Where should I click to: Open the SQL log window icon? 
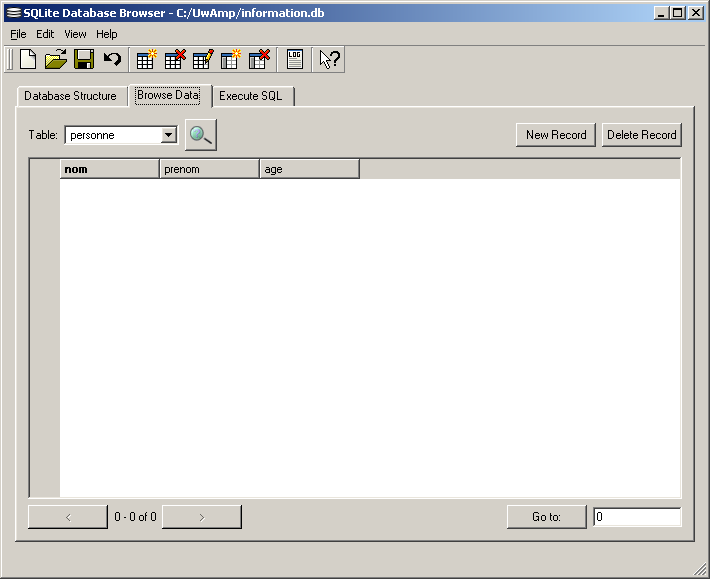tap(294, 60)
